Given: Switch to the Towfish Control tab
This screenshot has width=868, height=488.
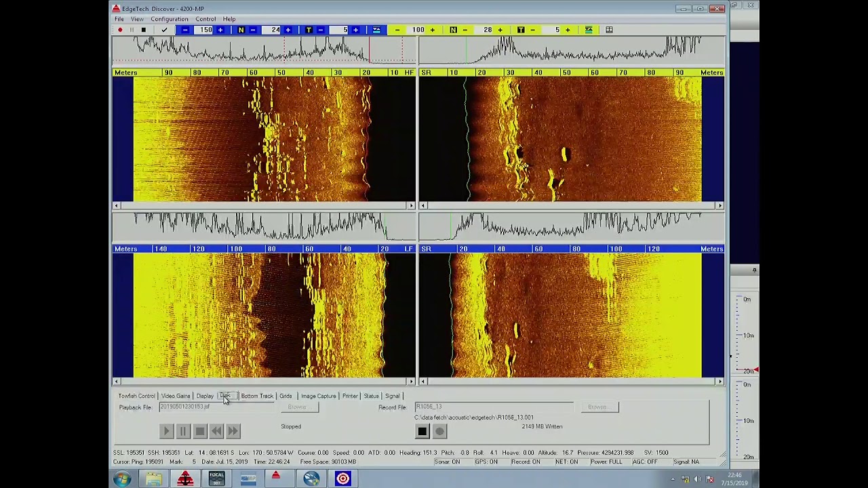Looking at the screenshot, I should coord(136,396).
